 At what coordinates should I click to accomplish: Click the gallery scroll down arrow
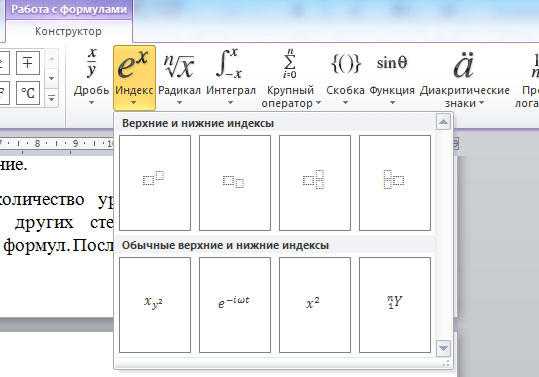tap(443, 348)
